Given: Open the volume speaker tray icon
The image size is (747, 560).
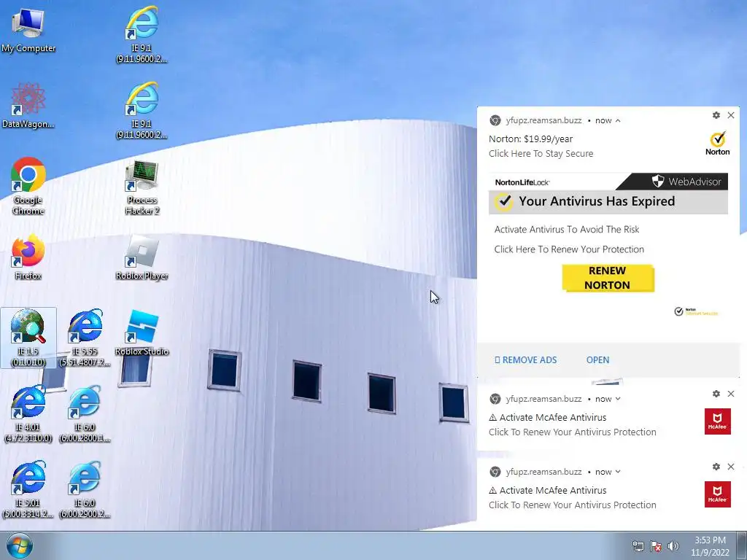Looking at the screenshot, I should (x=673, y=546).
